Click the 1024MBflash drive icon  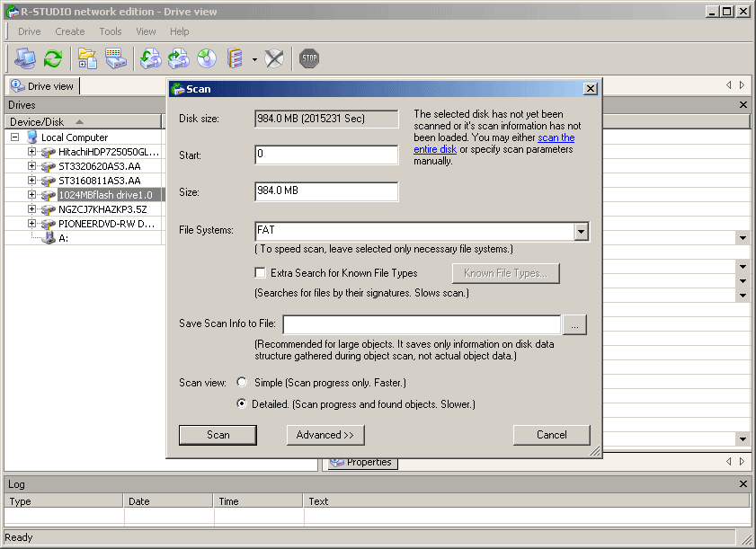[49, 195]
